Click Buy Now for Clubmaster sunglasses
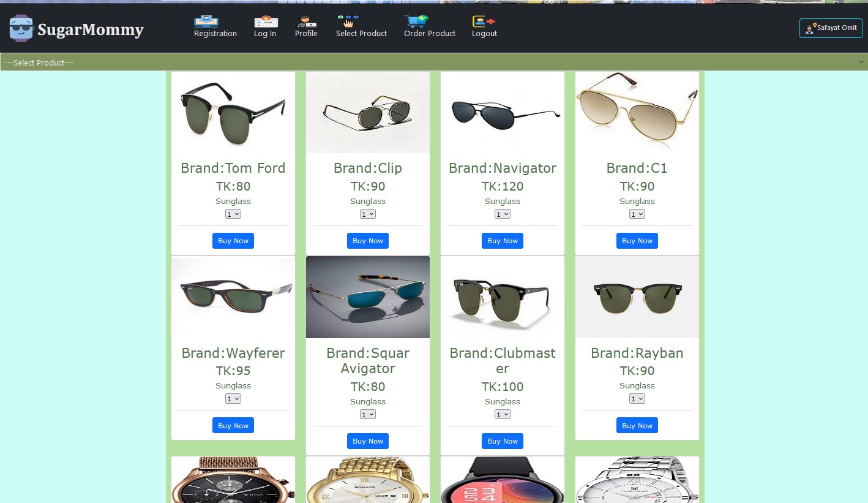Viewport: 868px width, 503px height. 503,441
